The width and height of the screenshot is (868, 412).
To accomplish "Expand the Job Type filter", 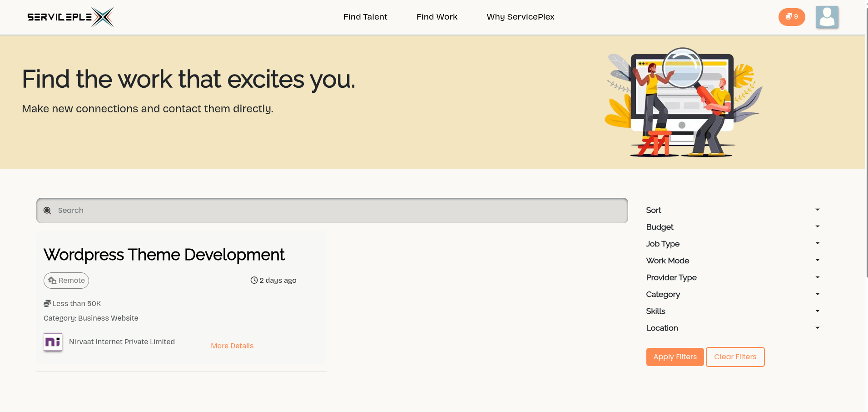I will point(732,244).
